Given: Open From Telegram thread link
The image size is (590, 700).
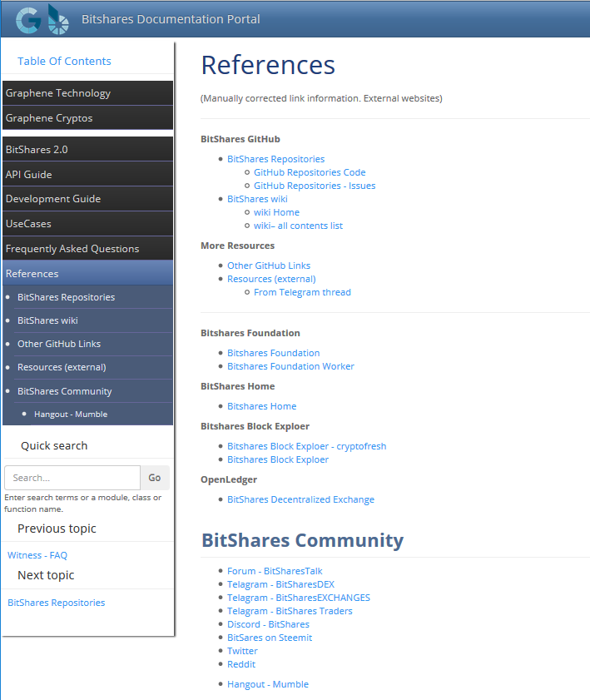Looking at the screenshot, I should pyautogui.click(x=303, y=292).
